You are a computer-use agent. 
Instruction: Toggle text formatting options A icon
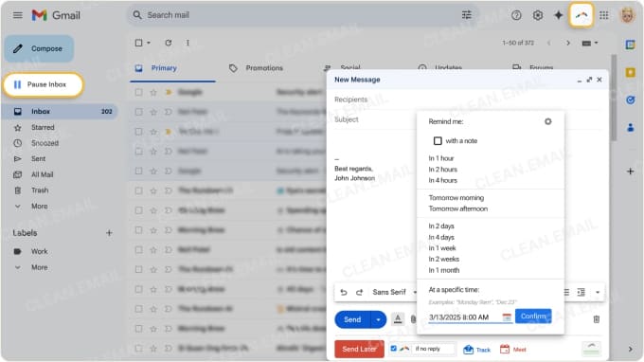[x=397, y=318]
